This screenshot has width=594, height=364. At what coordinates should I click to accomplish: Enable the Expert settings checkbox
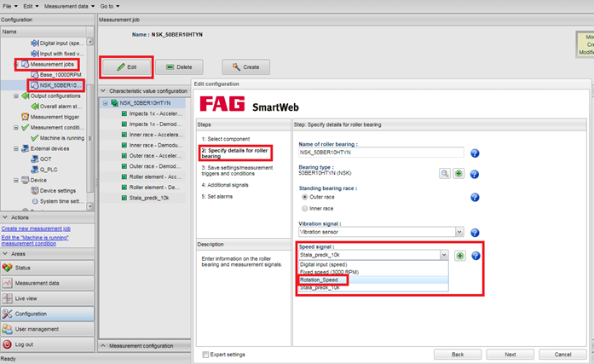point(205,355)
